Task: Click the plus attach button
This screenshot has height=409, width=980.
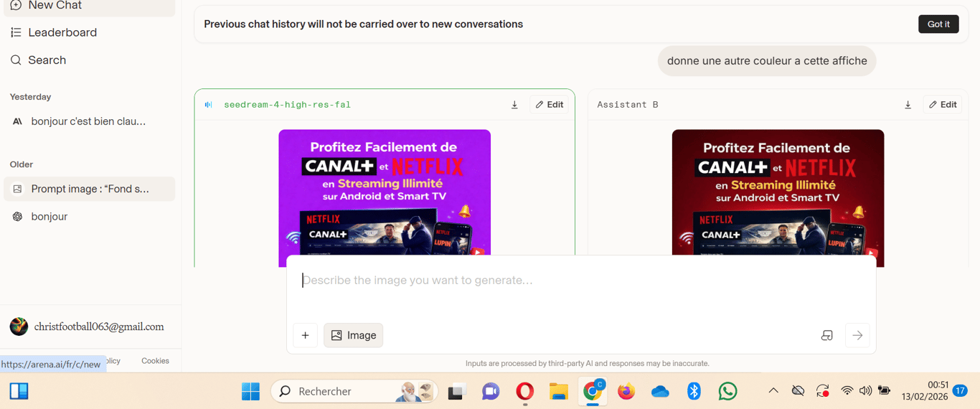Action: (x=305, y=335)
